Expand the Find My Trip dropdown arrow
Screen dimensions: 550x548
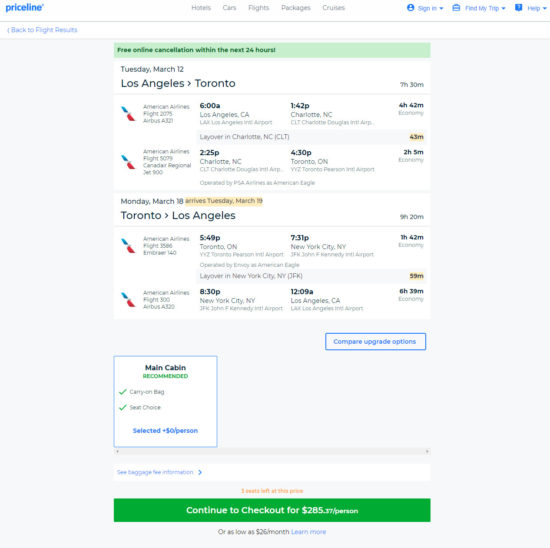503,8
